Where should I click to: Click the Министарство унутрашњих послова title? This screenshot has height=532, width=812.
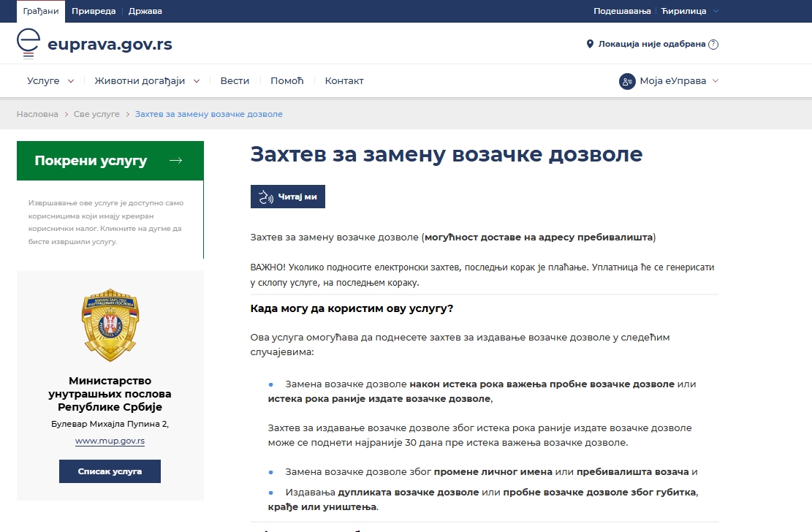[110, 394]
